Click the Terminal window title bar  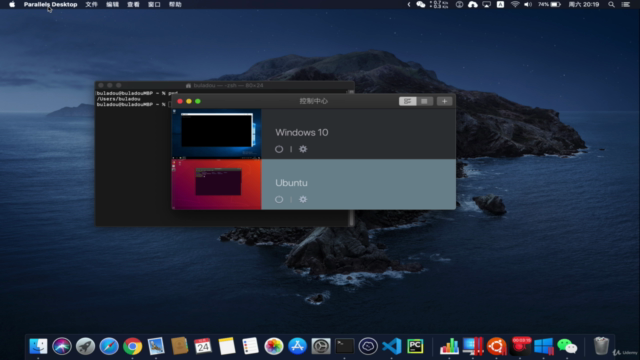[x=224, y=85]
